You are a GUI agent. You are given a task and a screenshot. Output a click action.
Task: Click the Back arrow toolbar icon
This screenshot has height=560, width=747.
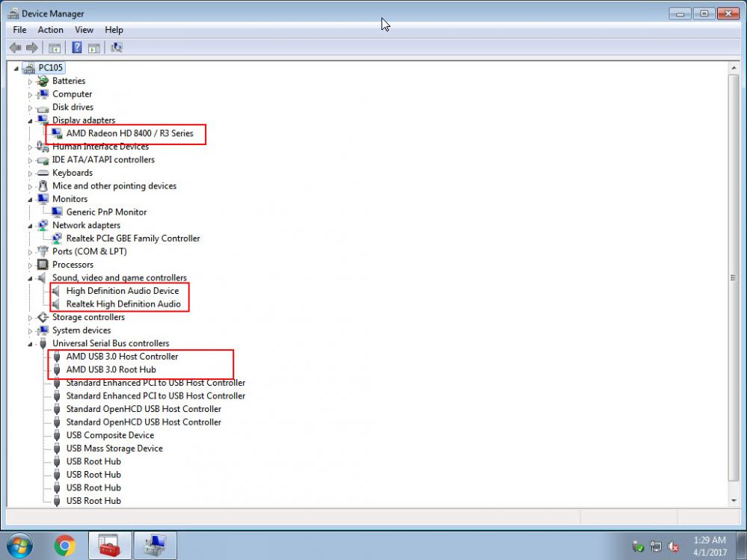(x=15, y=48)
